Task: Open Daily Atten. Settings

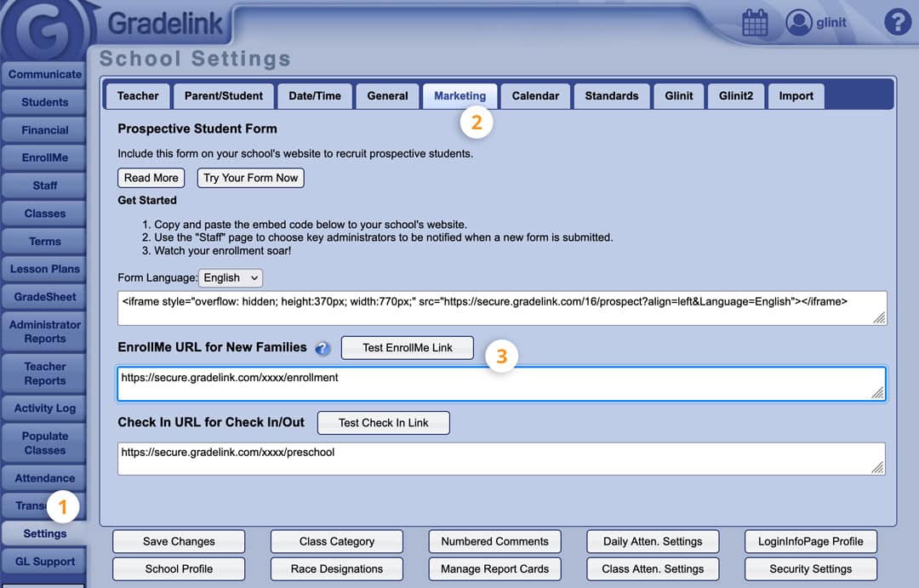Action: point(653,542)
